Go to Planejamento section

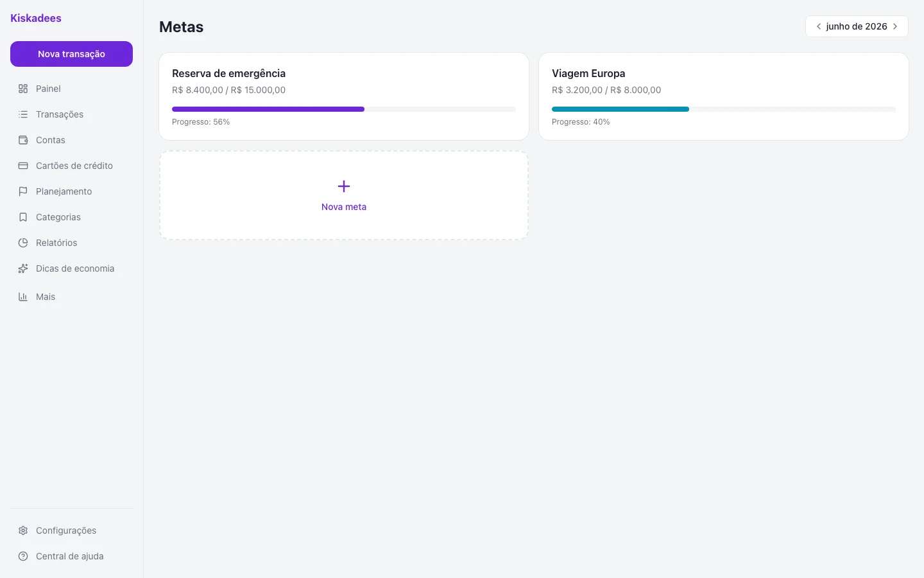[71, 191]
